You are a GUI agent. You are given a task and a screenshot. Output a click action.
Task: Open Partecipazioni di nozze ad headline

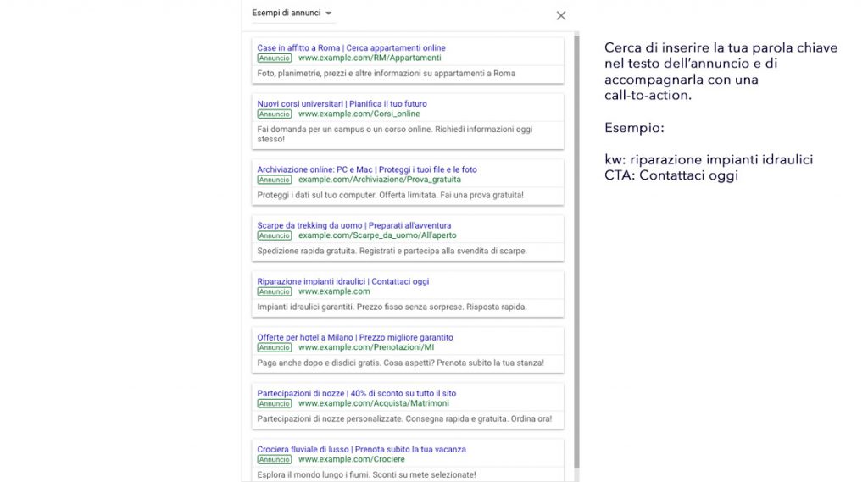pyautogui.click(x=357, y=393)
